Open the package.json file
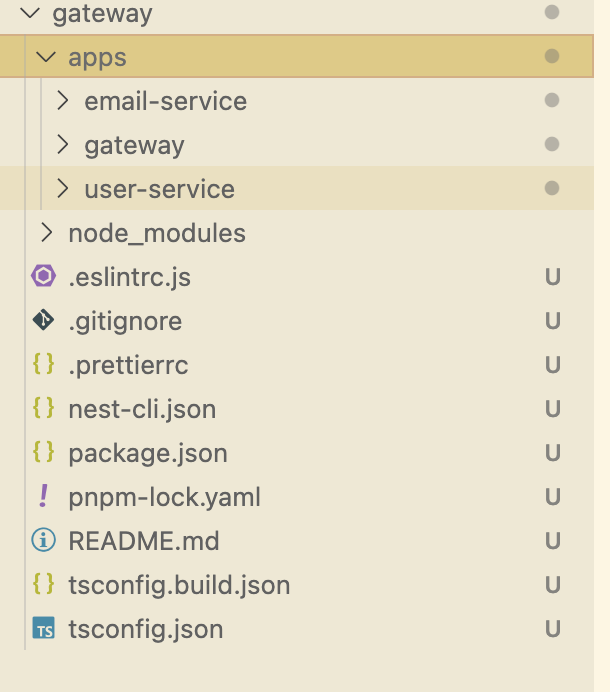The width and height of the screenshot is (610, 692). click(148, 453)
